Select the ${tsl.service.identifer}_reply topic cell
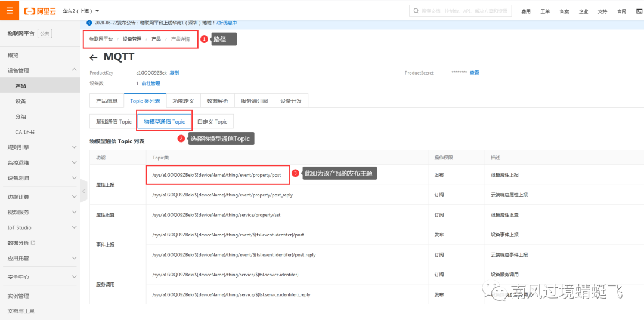Screen dimensions: 644x320 click(x=288, y=294)
